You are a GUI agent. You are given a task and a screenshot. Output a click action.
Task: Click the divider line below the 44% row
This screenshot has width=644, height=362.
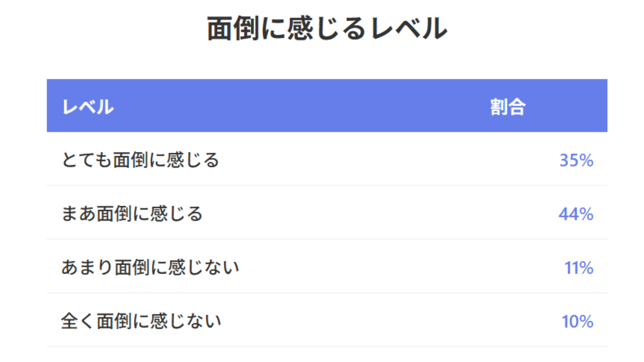click(x=327, y=239)
